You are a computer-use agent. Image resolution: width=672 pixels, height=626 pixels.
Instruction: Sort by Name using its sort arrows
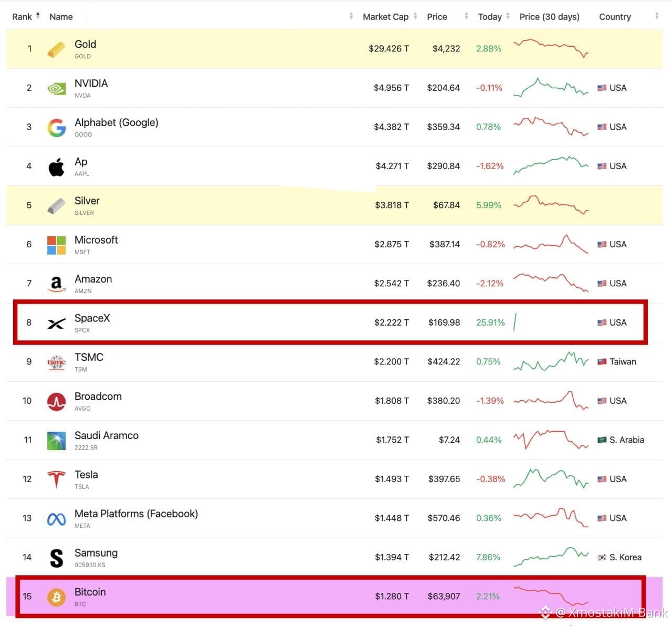351,16
